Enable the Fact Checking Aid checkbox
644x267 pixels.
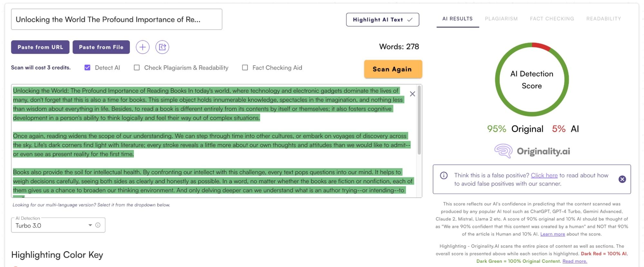(245, 68)
